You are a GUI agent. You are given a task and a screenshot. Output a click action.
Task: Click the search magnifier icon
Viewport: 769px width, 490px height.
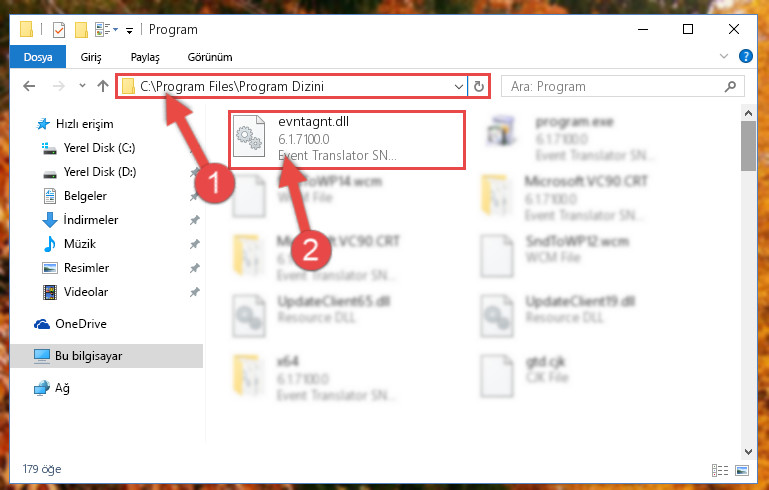click(730, 87)
